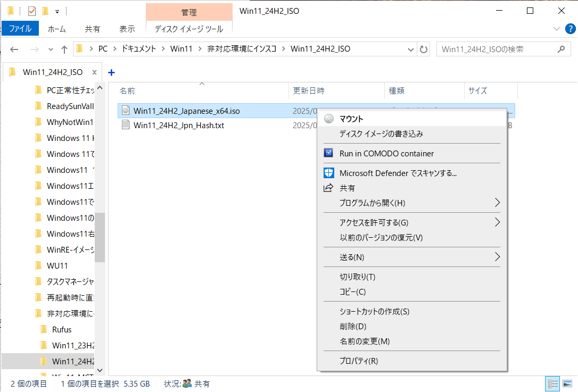578x392 pixels.
Task: Click the COMODO container icon
Action: click(328, 153)
